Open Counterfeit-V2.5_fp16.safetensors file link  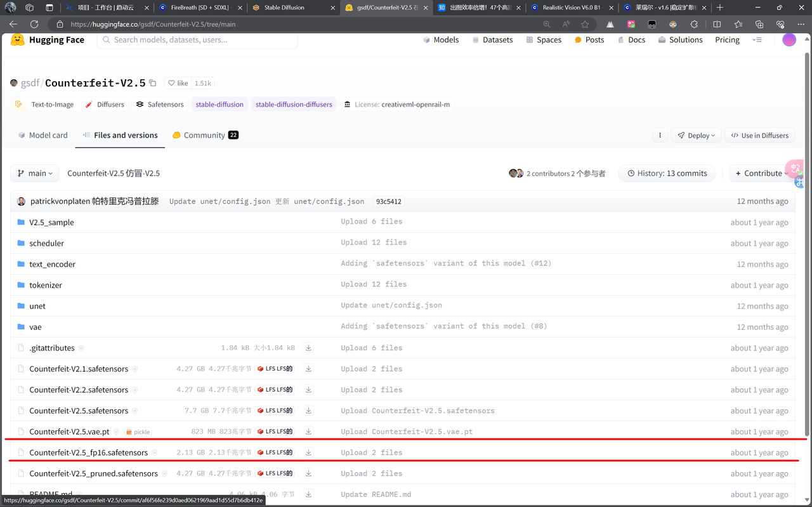coord(88,452)
